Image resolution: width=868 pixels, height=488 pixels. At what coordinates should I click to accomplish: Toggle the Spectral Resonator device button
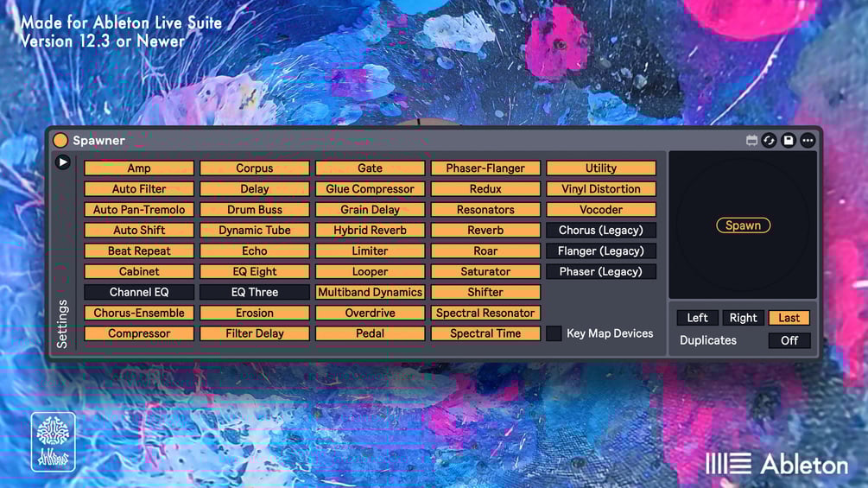coord(485,313)
